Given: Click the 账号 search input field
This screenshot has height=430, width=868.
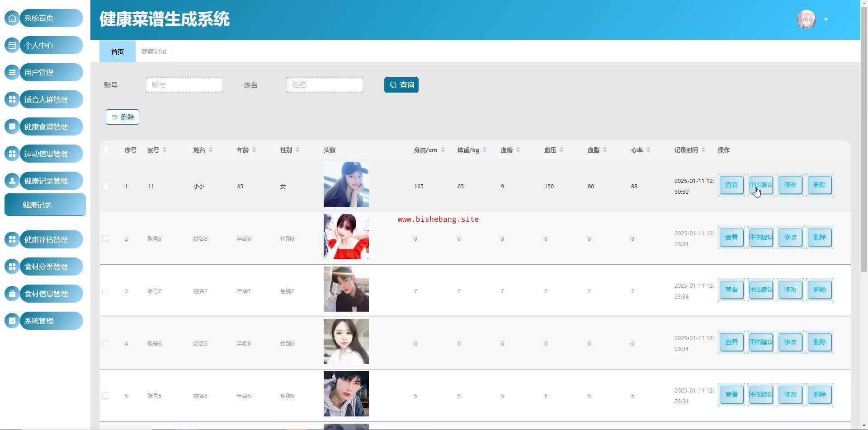Looking at the screenshot, I should tap(184, 85).
